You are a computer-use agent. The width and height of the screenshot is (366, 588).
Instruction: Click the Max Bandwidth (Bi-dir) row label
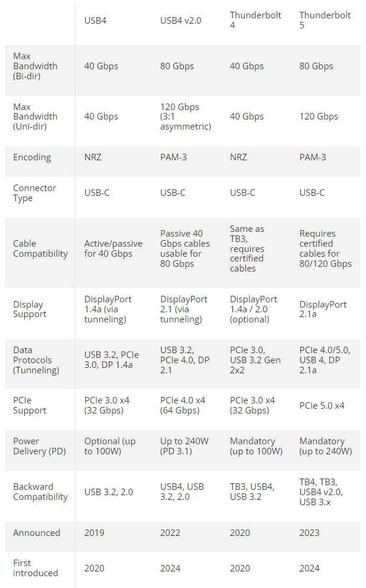(35, 66)
